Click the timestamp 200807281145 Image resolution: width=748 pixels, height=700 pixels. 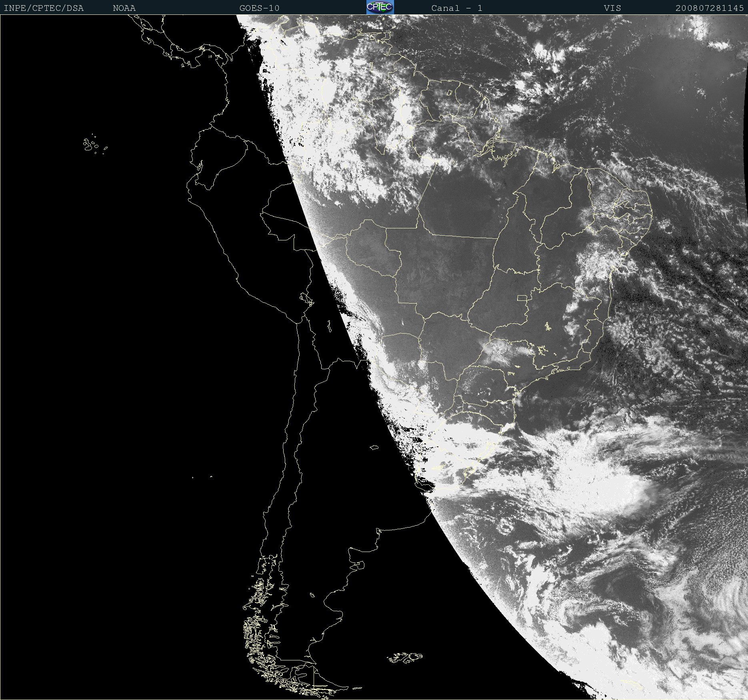pyautogui.click(x=710, y=8)
